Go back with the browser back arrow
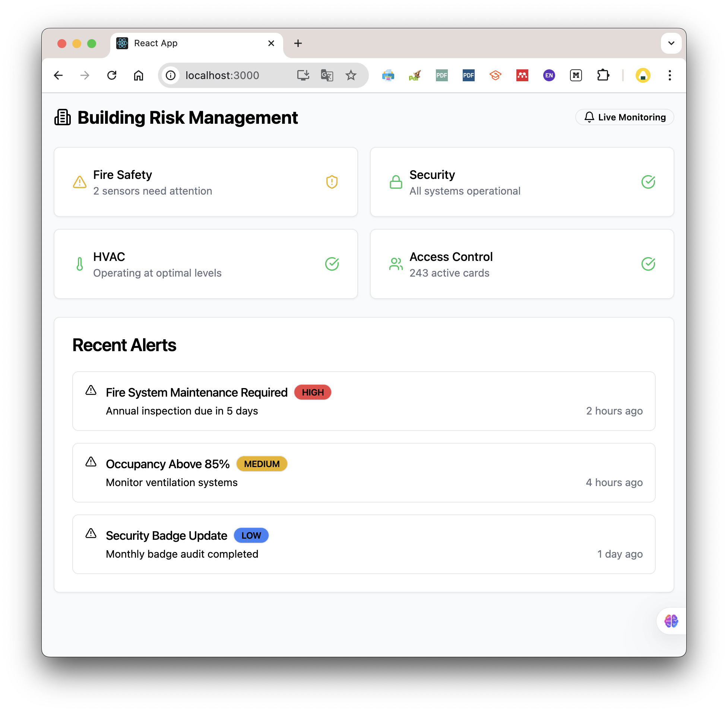 [58, 76]
